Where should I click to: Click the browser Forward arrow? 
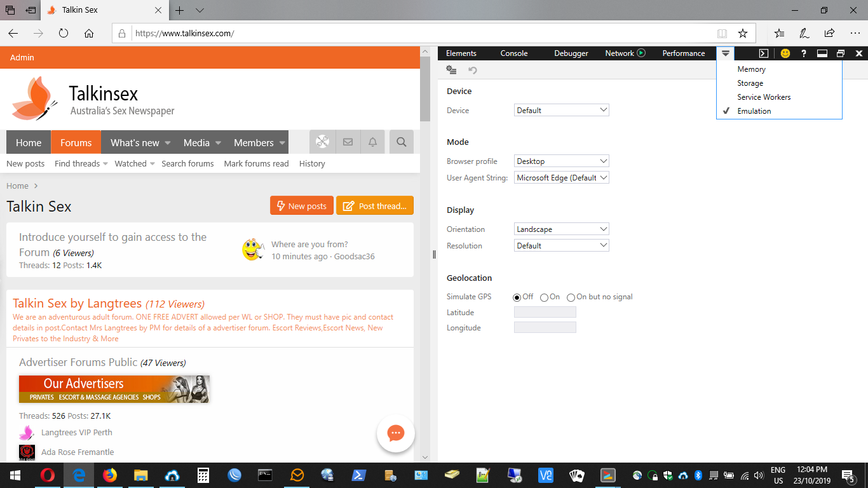(39, 34)
